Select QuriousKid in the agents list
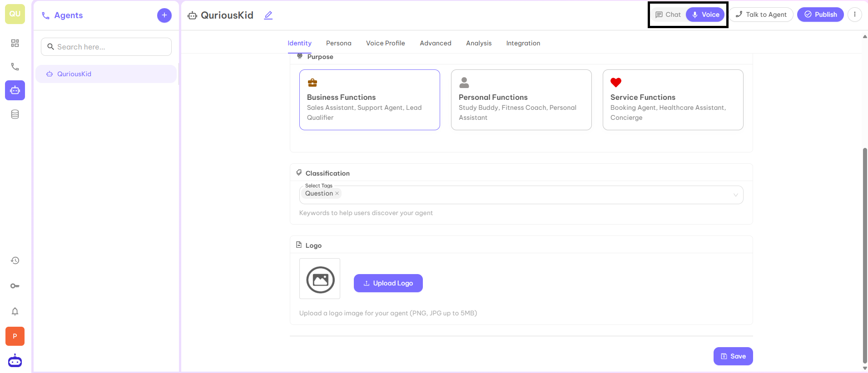Viewport: 868px width, 373px height. pyautogui.click(x=106, y=74)
